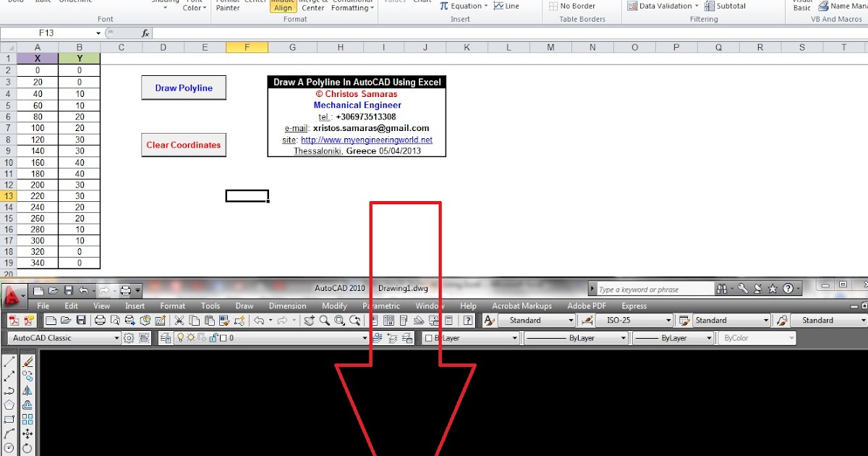This screenshot has height=456, width=868.
Task: Select the Rectangle draw tool
Action: coord(9,419)
